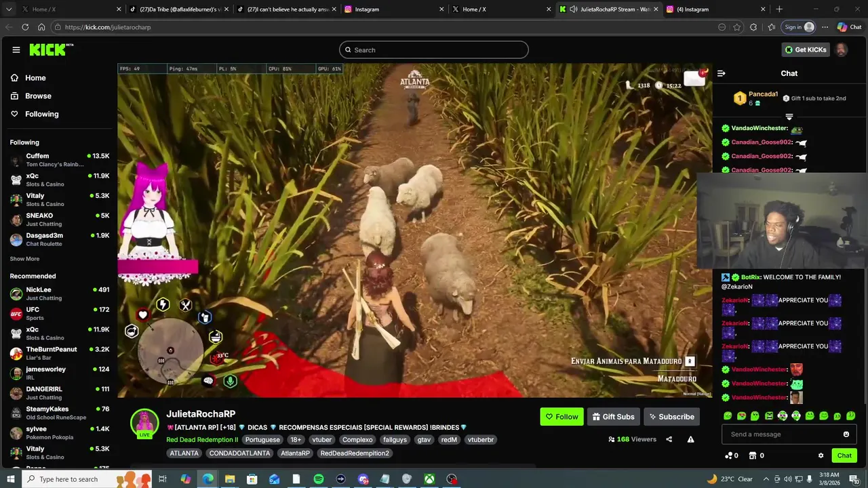Image resolution: width=868 pixels, height=488 pixels.
Task: Click the Kick search field
Action: pyautogui.click(x=433, y=49)
